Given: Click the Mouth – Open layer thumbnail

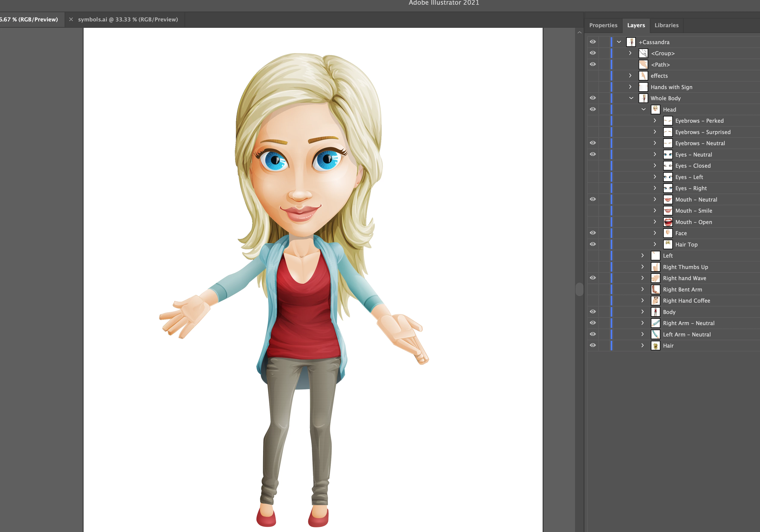Looking at the screenshot, I should coord(668,222).
